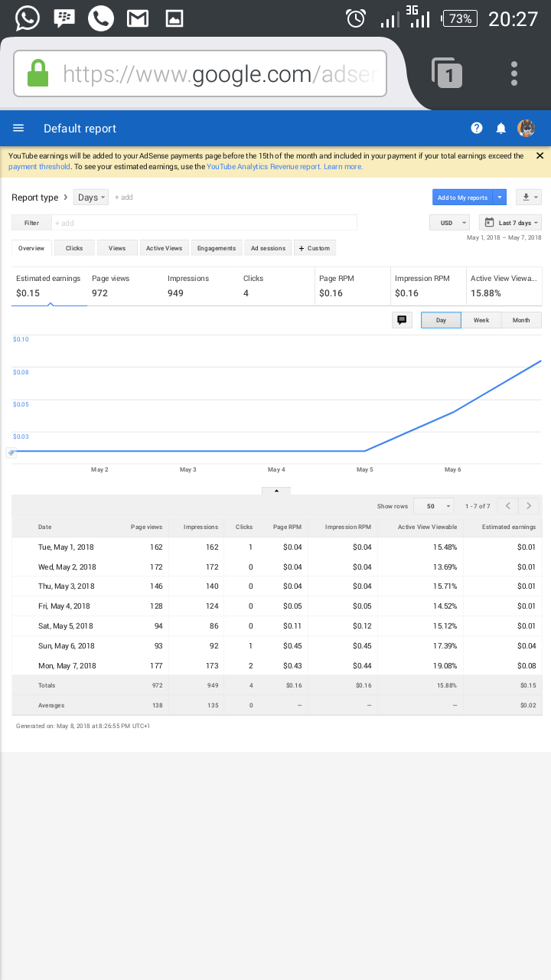Open the help question mark icon
Viewport: 551px width, 980px height.
477,128
